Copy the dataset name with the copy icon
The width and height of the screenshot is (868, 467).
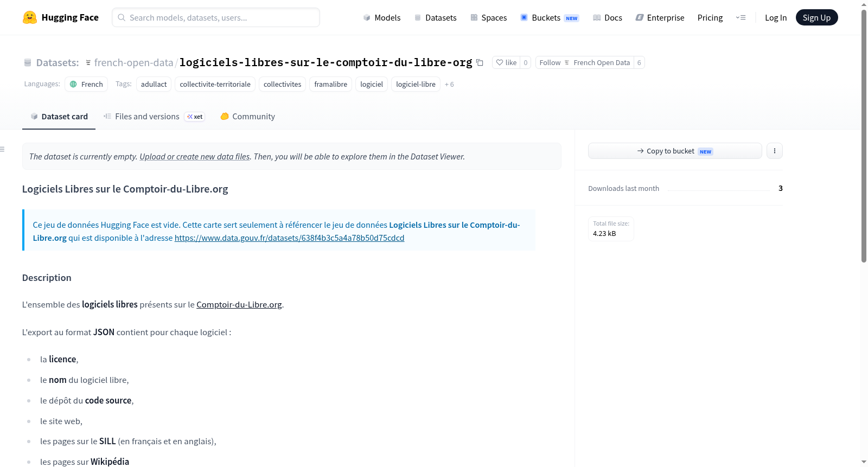tap(480, 63)
